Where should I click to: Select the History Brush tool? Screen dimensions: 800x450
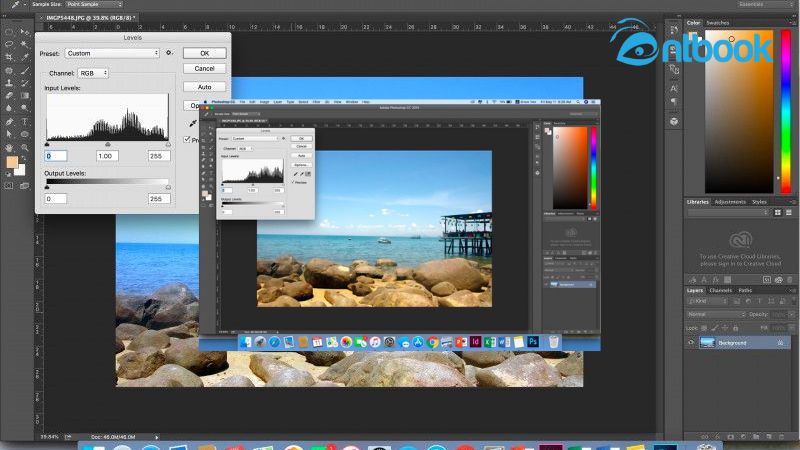[24, 83]
